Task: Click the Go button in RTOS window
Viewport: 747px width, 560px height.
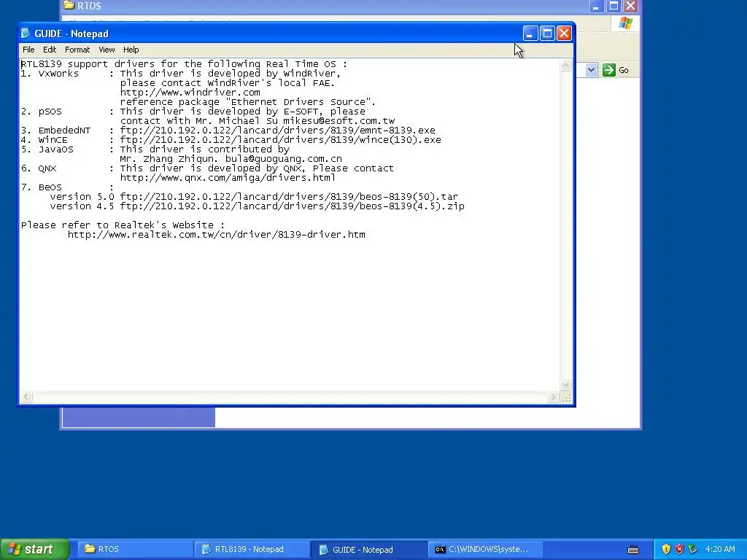Action: (x=616, y=70)
